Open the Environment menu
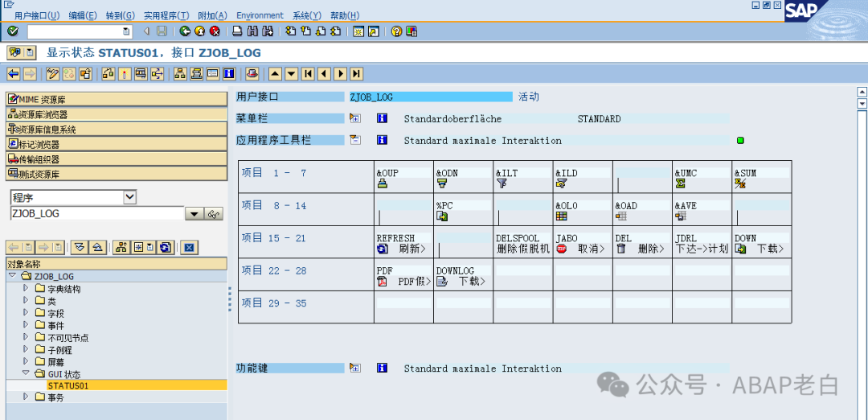The height and width of the screenshot is (420, 868). click(x=260, y=15)
